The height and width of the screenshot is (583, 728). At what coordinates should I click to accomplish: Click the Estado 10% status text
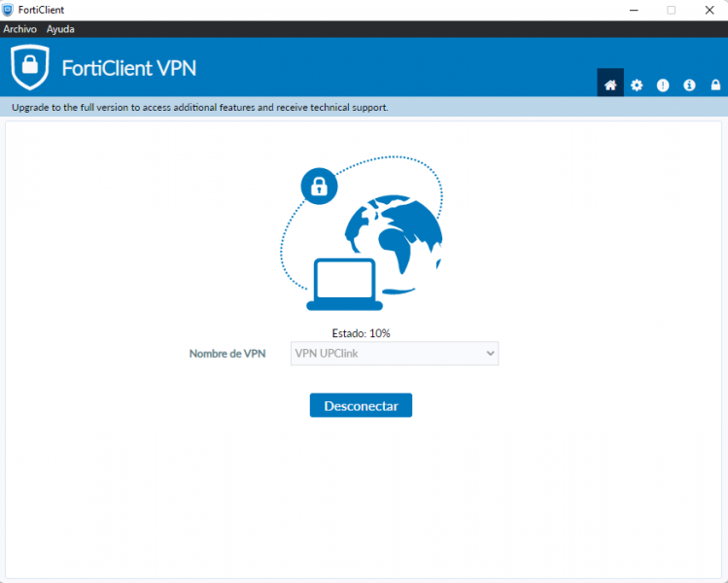361,333
